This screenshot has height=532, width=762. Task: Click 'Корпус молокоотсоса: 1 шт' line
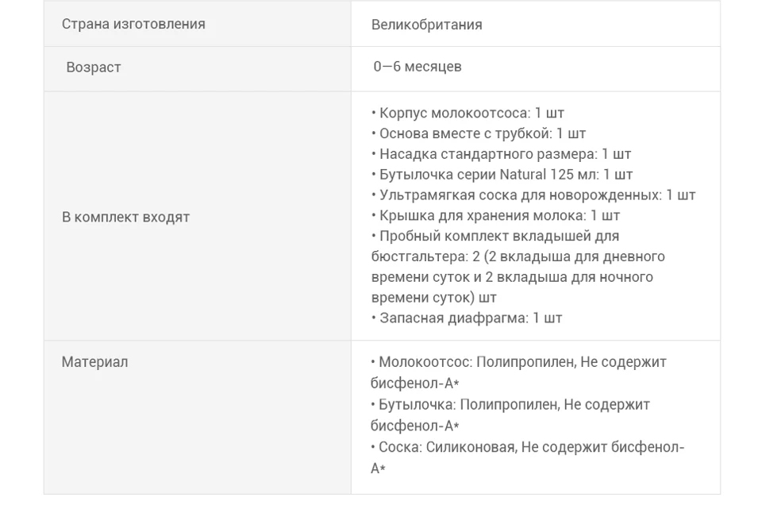click(x=468, y=114)
